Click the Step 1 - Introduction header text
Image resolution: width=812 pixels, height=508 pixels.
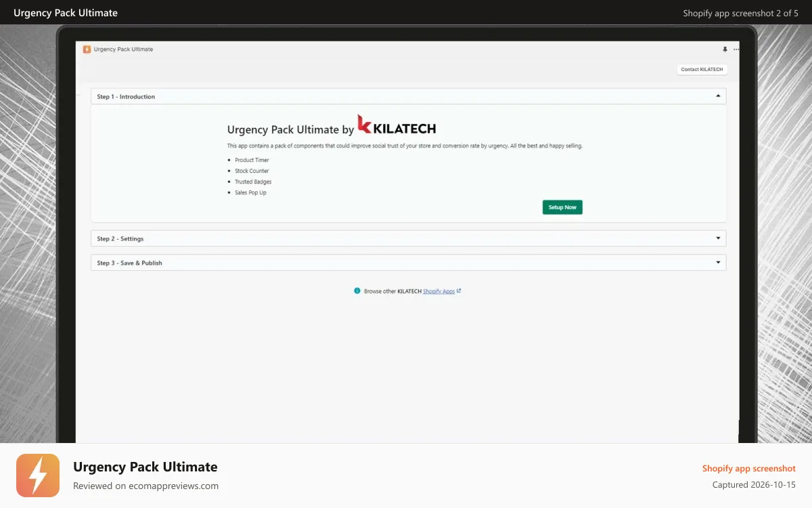click(126, 97)
